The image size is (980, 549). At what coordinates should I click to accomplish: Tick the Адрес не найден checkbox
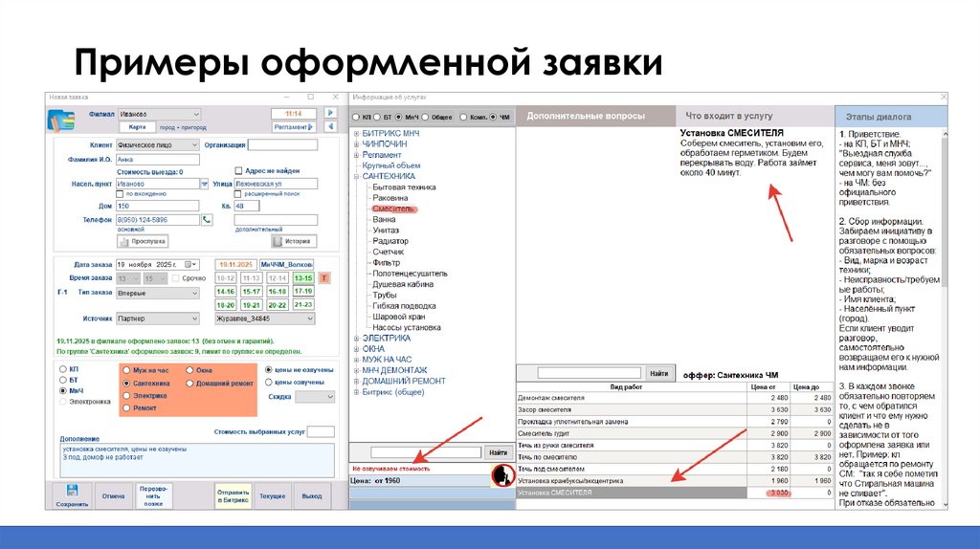tap(238, 170)
